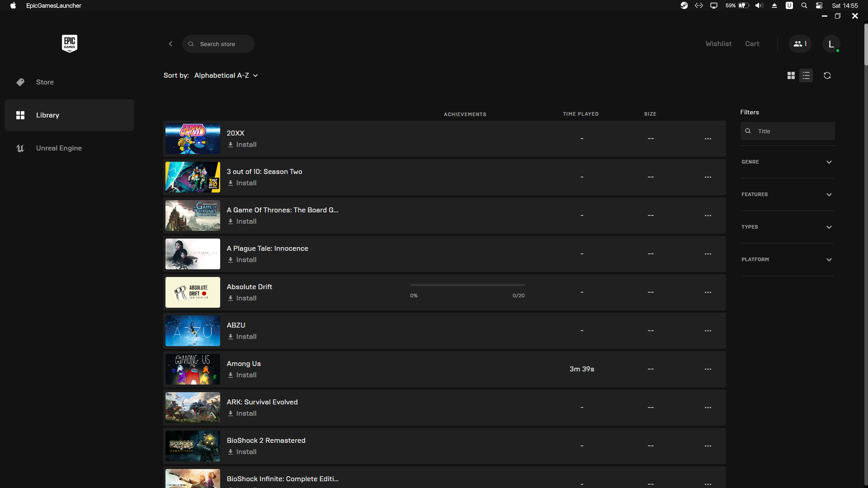868x488 pixels.
Task: Click Absolute Drift achievements progress bar
Action: tap(467, 285)
